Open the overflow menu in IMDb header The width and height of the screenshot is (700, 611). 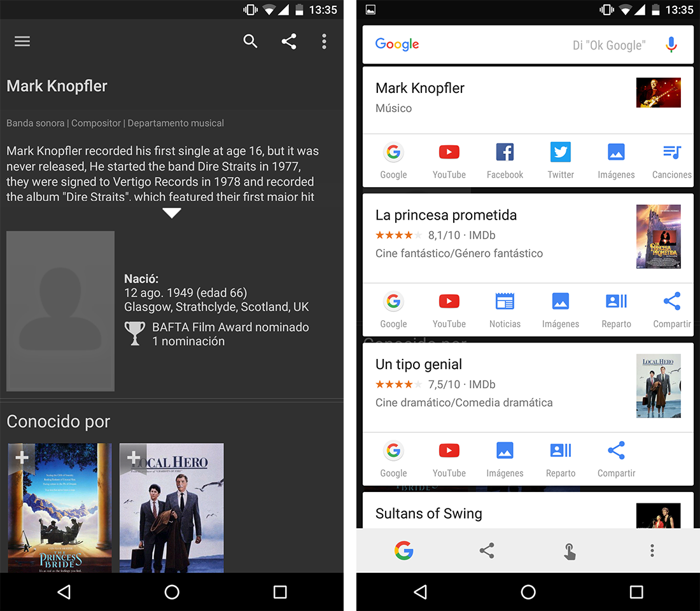[324, 41]
